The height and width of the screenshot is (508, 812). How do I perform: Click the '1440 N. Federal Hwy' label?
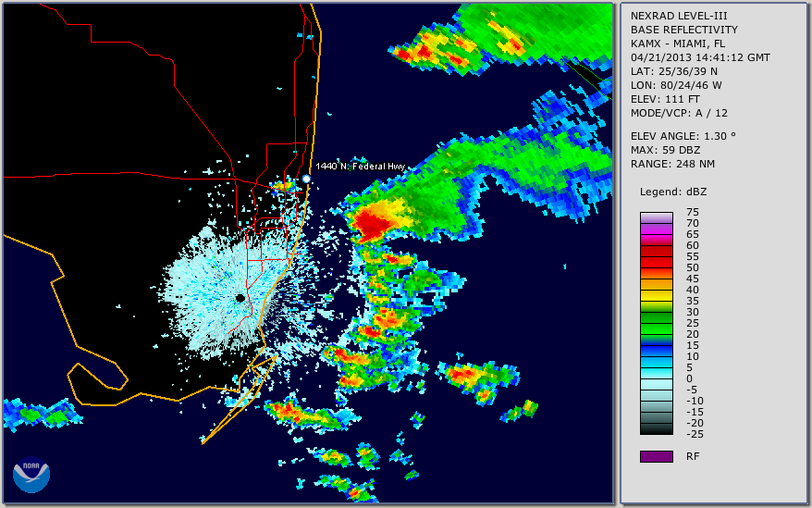[361, 166]
